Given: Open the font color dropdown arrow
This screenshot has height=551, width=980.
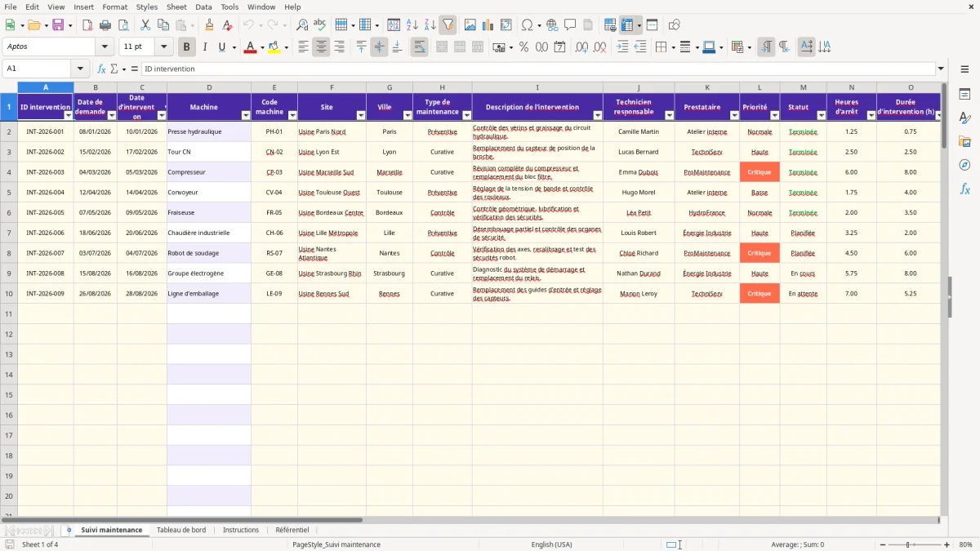Looking at the screenshot, I should pos(261,47).
